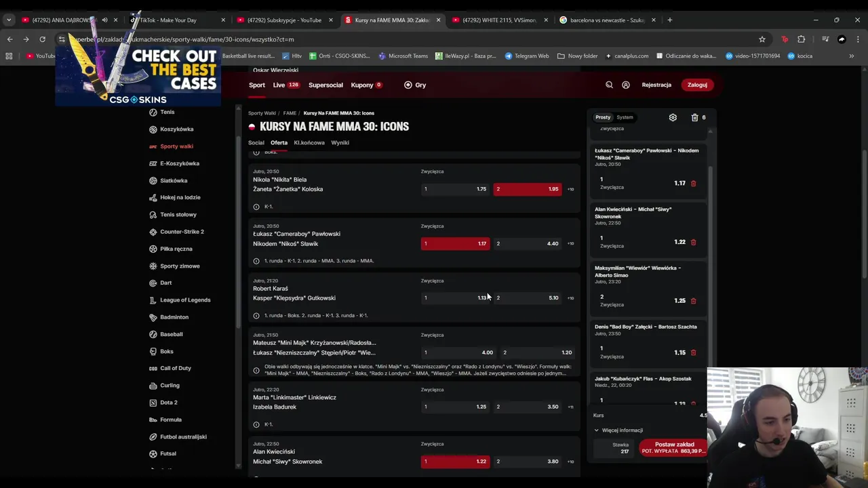The image size is (868, 488).
Task: Expand +10 markets for Karaś vs Gutkowski
Action: coord(570,298)
